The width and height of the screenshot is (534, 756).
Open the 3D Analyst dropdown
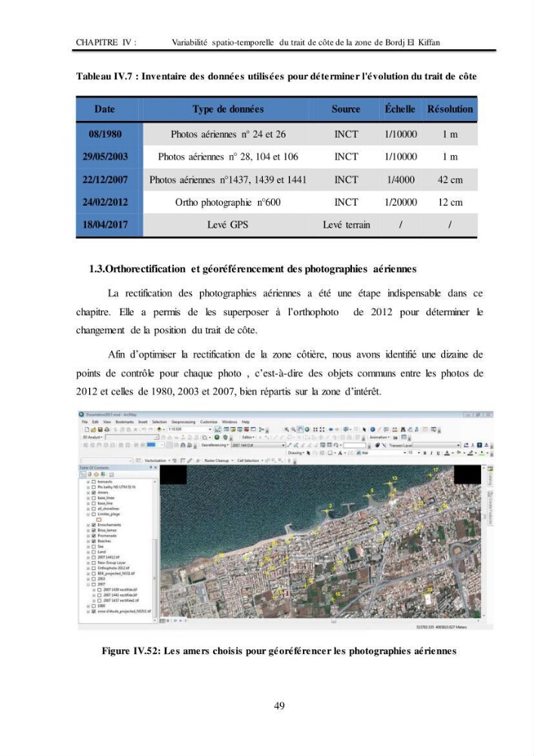tap(92, 437)
